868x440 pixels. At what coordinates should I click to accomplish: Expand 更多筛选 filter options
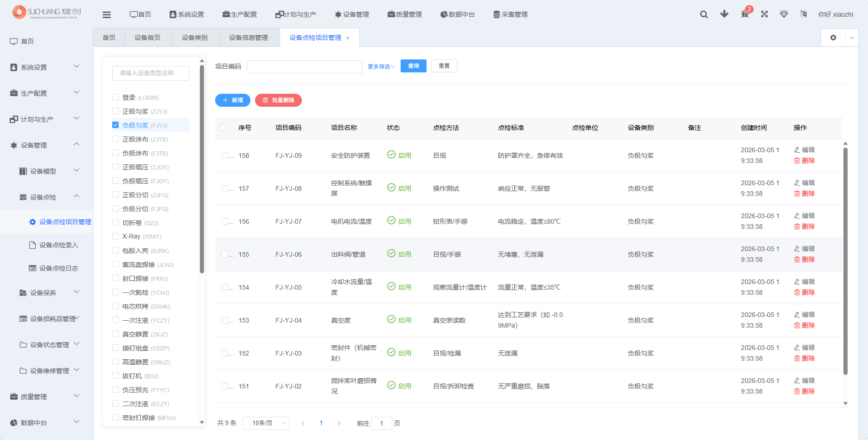click(x=381, y=66)
